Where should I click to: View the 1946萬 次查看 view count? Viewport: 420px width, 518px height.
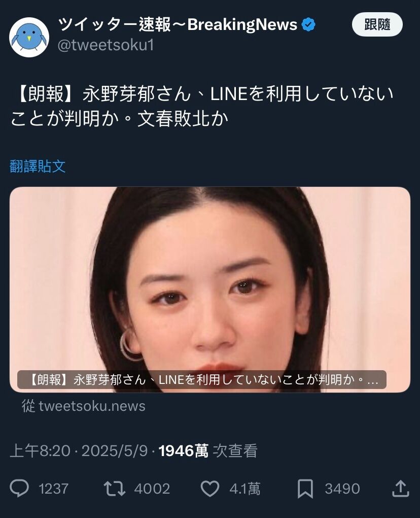[x=208, y=450]
